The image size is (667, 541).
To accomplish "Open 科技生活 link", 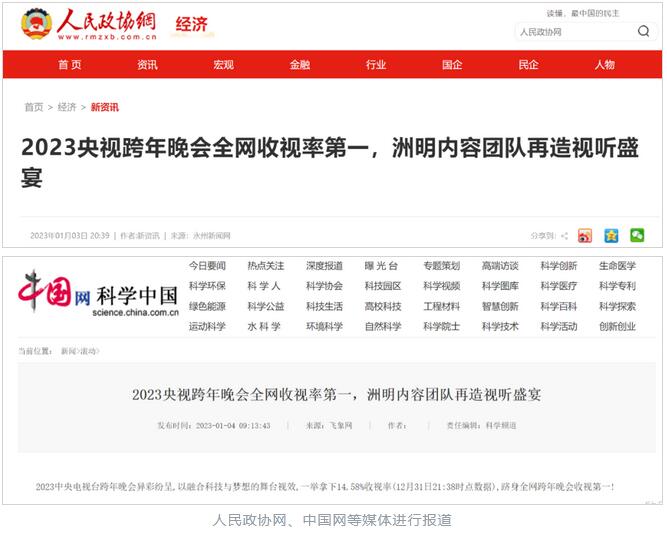I will tap(324, 306).
